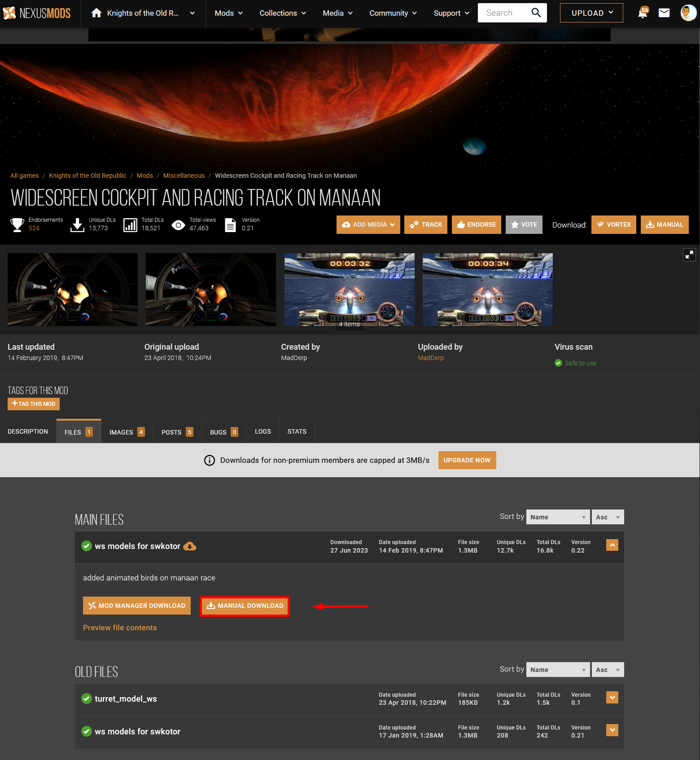Open the Add Media dropdown
This screenshot has height=760, width=700.
tap(368, 224)
